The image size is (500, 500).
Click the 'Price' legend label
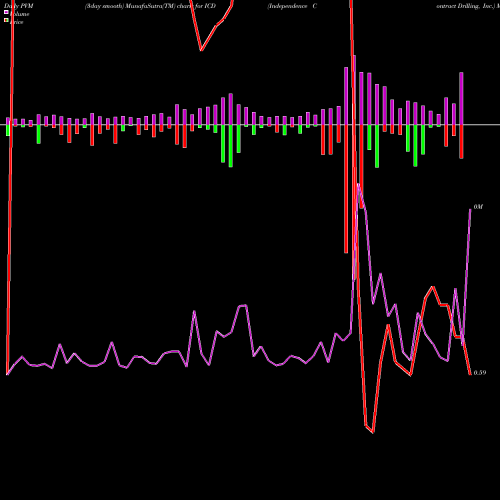pyautogui.click(x=16, y=22)
